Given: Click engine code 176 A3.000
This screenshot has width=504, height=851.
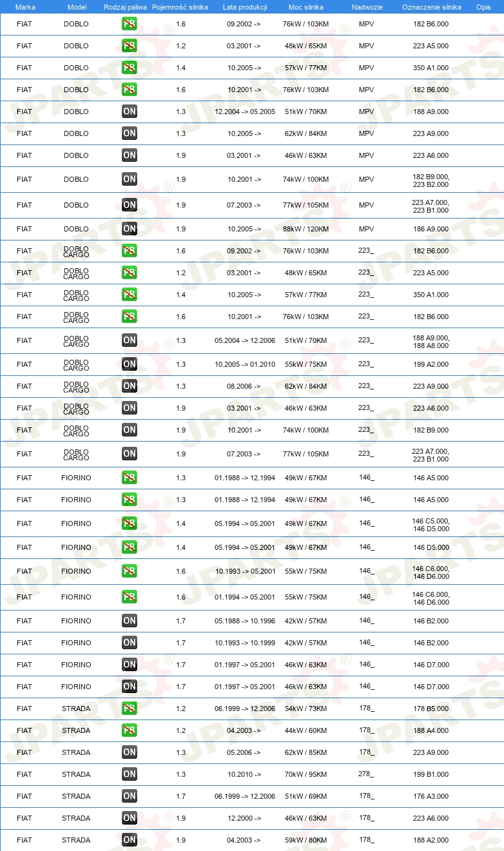Looking at the screenshot, I should coord(431,796).
